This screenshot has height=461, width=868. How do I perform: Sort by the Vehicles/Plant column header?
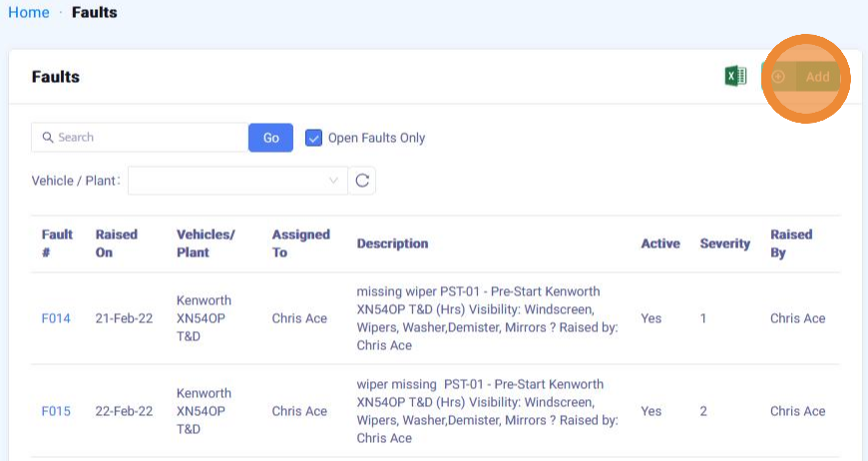click(205, 243)
